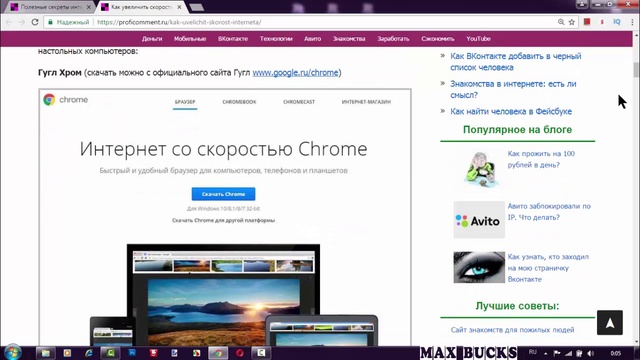Open "Как узнать, кто заходил" link
The height and width of the screenshot is (360, 640).
[x=548, y=268]
